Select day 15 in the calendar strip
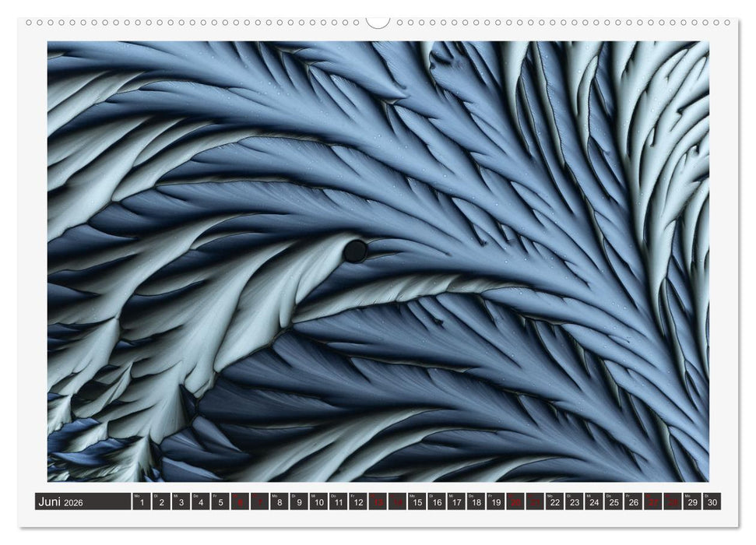 tap(417, 502)
